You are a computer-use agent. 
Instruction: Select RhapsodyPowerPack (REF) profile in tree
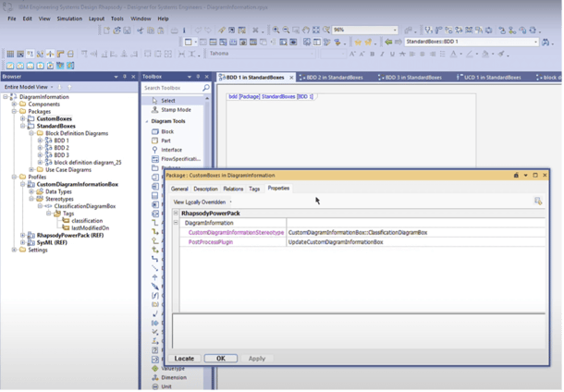(x=70, y=236)
